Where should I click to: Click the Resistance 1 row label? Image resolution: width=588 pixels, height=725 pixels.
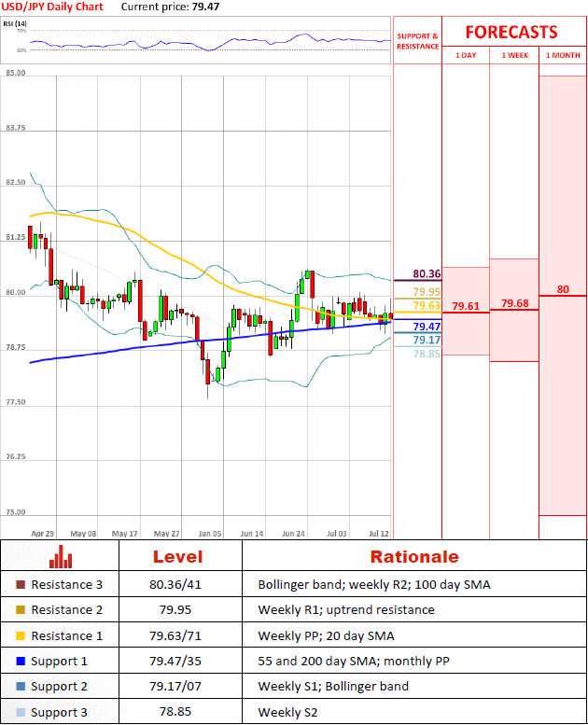pos(66,635)
